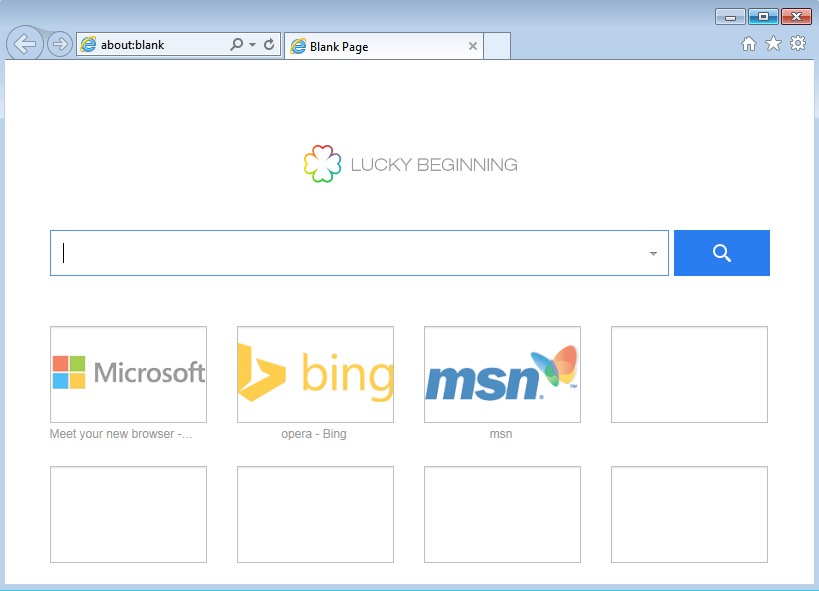The height and width of the screenshot is (591, 819).
Task: Click the 'opera - Bing' caption link
Action: (x=314, y=434)
